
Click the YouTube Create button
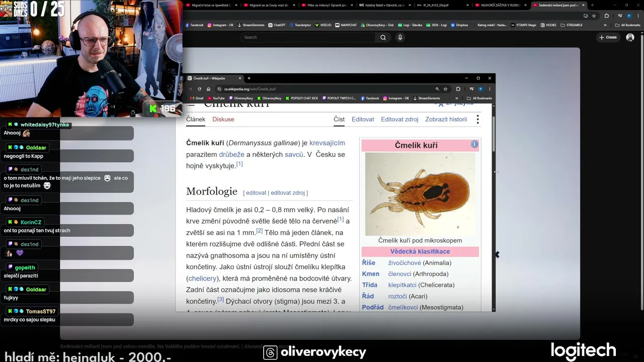608,37
